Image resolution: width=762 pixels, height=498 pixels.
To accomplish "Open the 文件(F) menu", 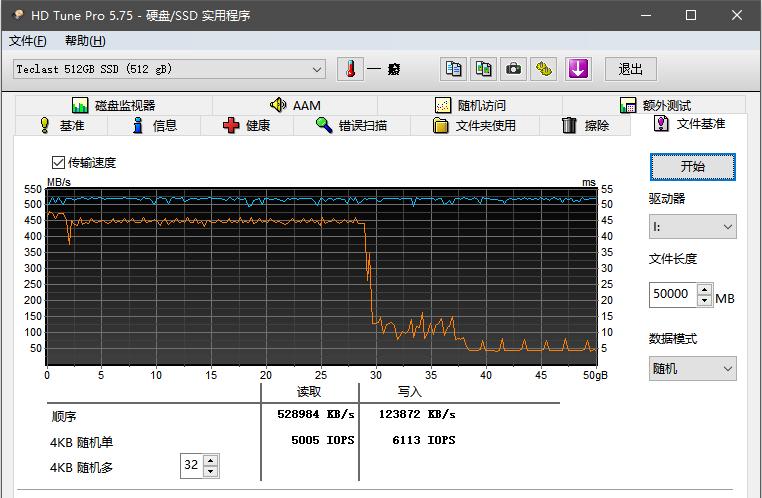I will coord(28,41).
